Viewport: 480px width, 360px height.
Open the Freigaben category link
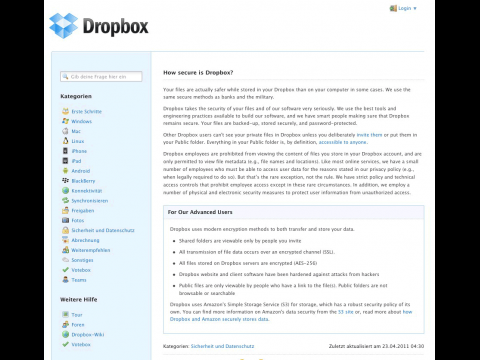click(83, 211)
